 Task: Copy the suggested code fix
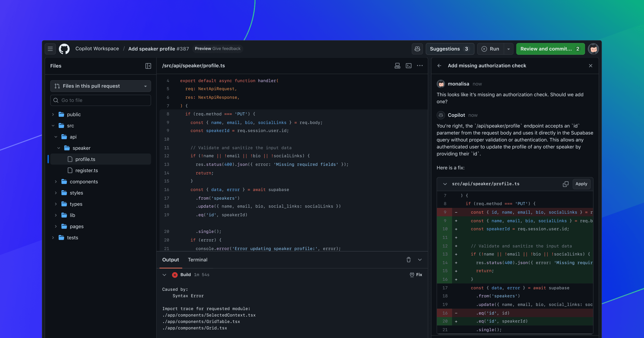pyautogui.click(x=566, y=184)
